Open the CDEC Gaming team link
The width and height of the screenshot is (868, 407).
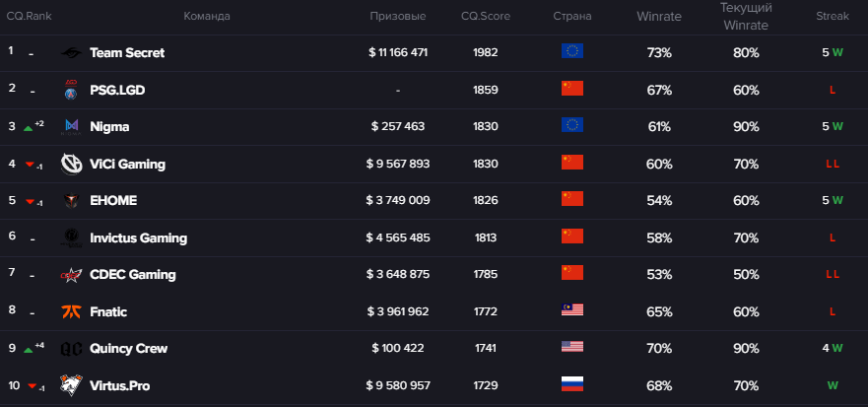tap(133, 274)
